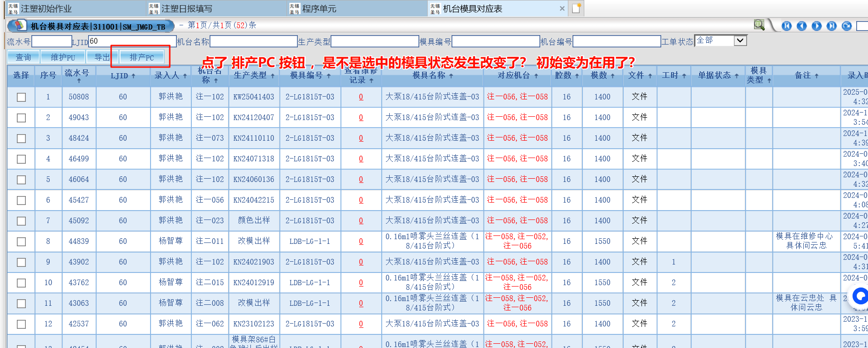Sort by LJID column arrow

[x=133, y=76]
